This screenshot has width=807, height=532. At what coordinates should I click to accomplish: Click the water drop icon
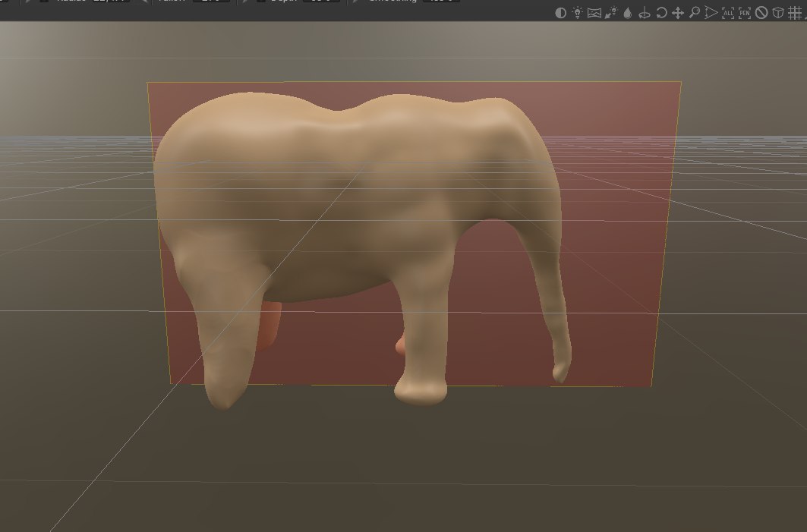click(x=627, y=13)
